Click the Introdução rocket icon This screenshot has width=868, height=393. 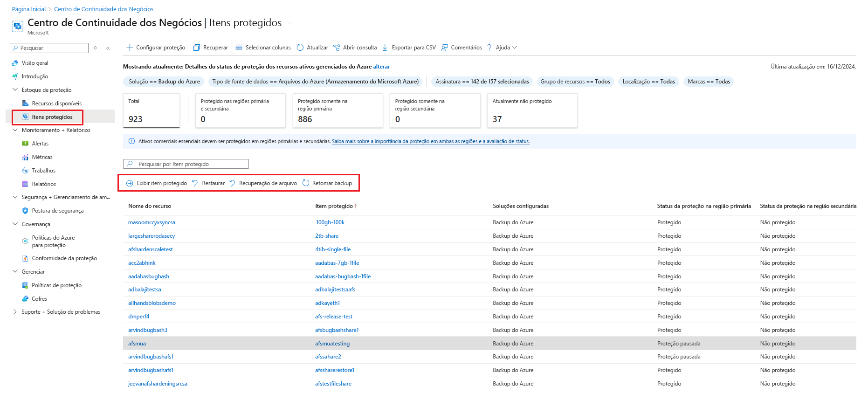point(15,76)
